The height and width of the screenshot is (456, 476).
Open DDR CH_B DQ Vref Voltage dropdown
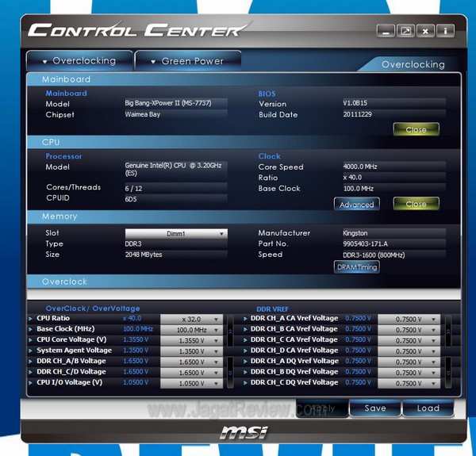pos(409,373)
